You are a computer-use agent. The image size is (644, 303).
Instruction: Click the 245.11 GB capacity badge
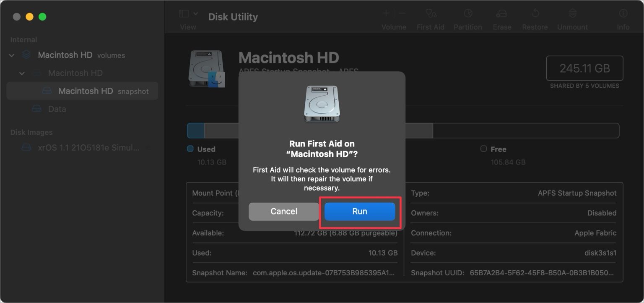[584, 68]
